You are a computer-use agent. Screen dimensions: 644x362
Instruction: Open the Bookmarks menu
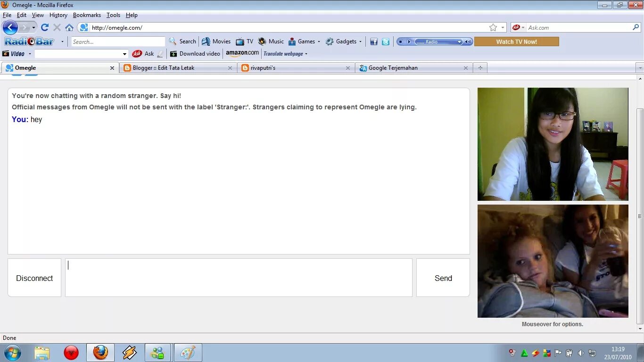(x=87, y=15)
